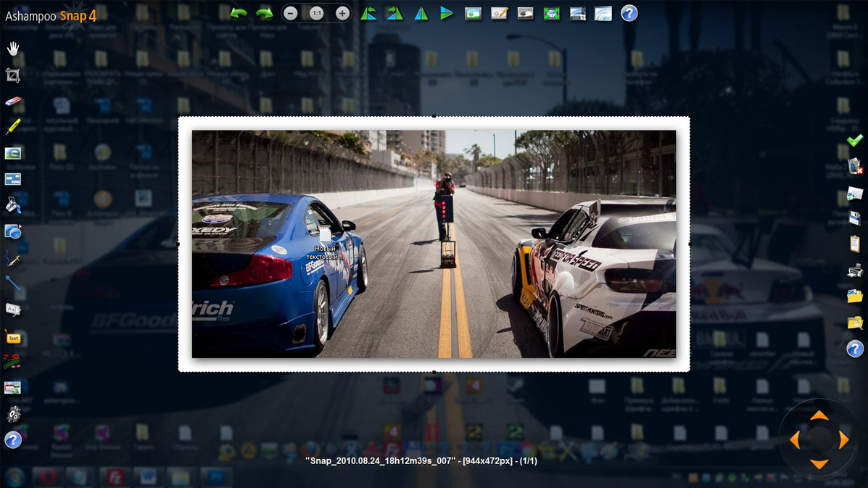868x488 pixels.
Task: Select the oval spotlight highlight tool
Action: (13, 153)
